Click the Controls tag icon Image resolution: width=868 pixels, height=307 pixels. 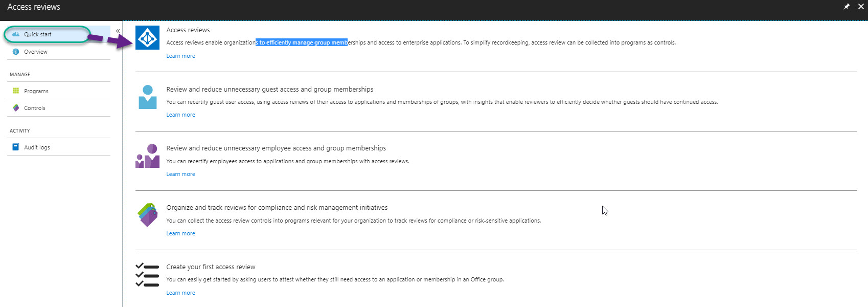pyautogui.click(x=16, y=108)
